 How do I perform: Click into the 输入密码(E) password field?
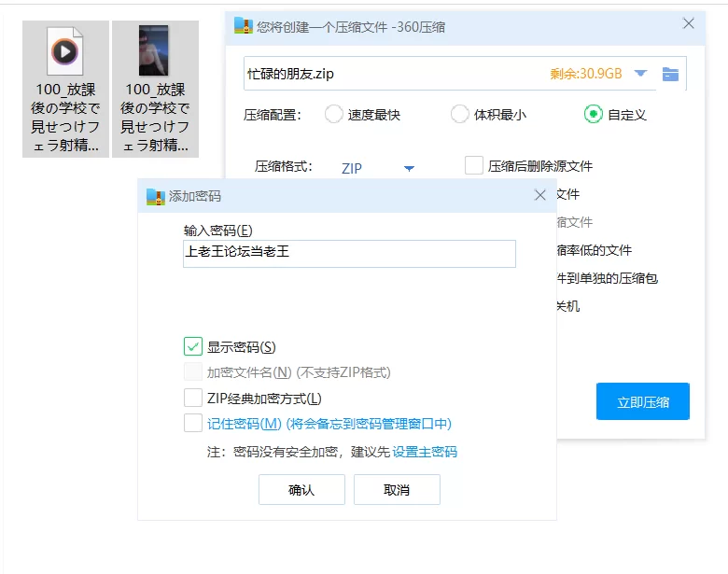click(349, 254)
